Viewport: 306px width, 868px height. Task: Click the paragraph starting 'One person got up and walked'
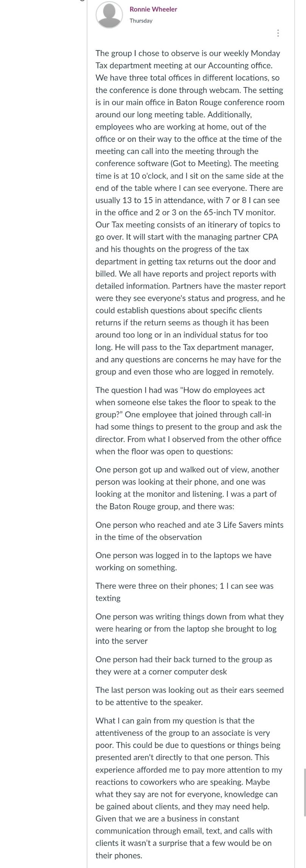(187, 488)
